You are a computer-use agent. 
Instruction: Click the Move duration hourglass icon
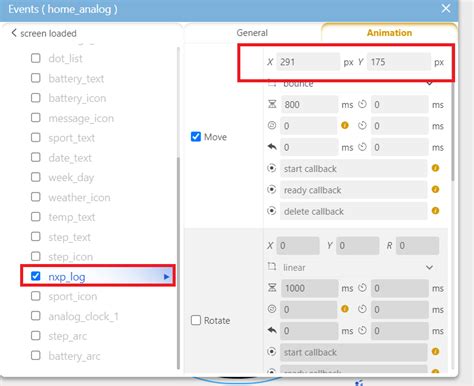(272, 104)
